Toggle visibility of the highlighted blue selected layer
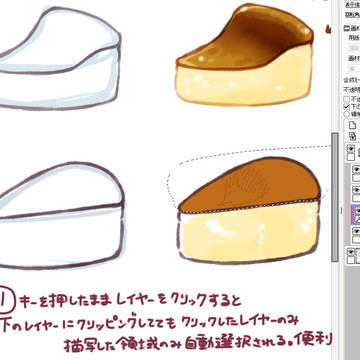360x360 pixels. (357, 211)
